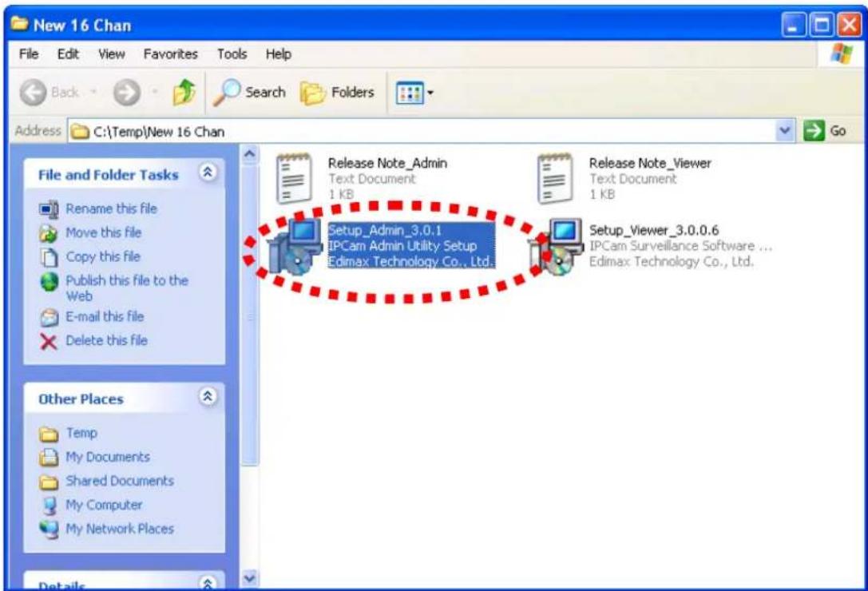
Task: Click the My Documents icon
Action: pos(49,458)
